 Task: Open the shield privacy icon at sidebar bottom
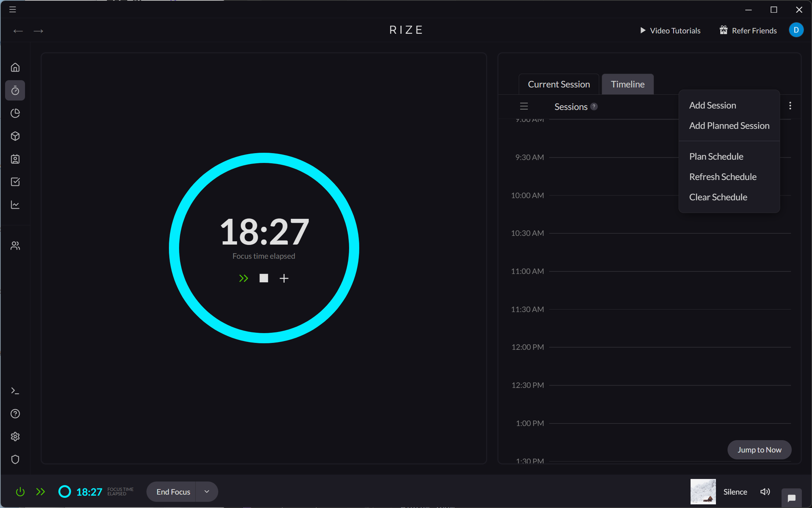15,459
